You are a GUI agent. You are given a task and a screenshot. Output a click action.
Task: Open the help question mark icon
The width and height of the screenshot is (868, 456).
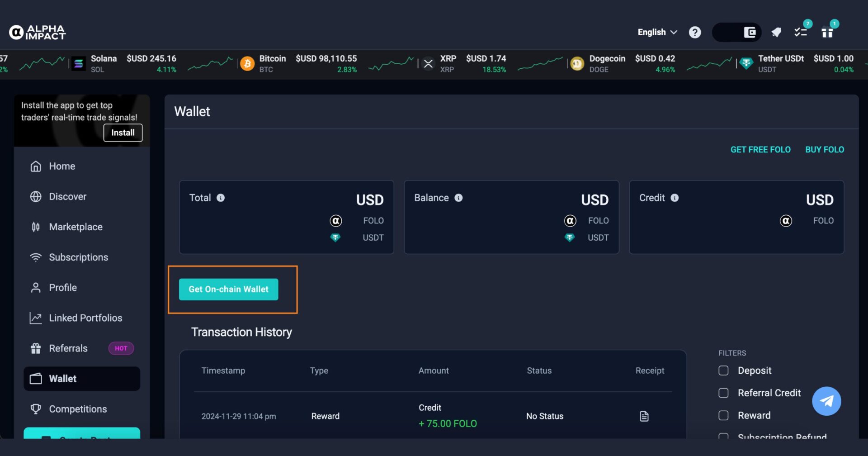coord(695,32)
